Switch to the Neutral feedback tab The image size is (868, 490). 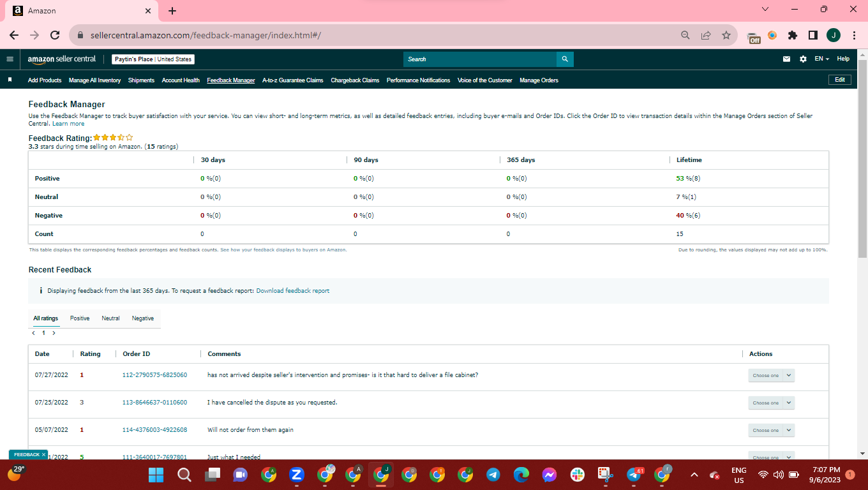pyautogui.click(x=110, y=318)
